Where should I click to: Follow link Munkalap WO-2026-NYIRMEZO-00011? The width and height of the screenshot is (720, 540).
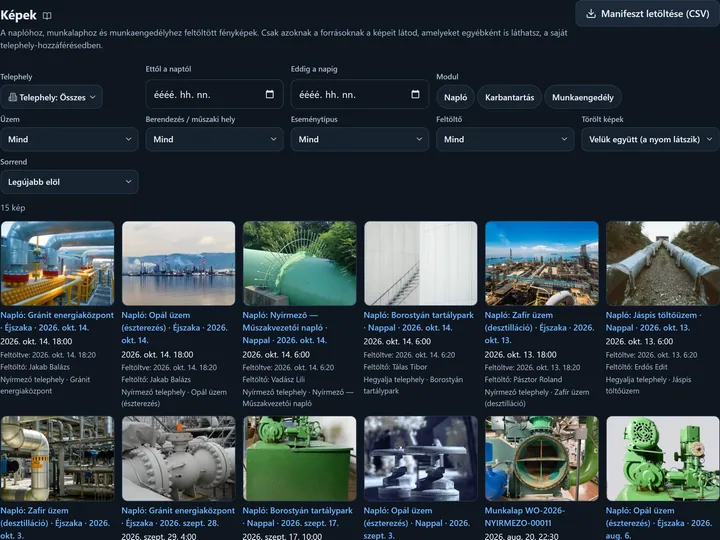[525, 517]
